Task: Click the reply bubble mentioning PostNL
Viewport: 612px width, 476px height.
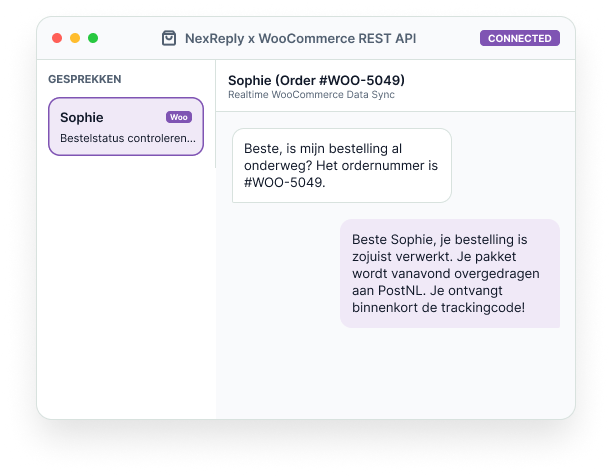Action: (x=450, y=274)
